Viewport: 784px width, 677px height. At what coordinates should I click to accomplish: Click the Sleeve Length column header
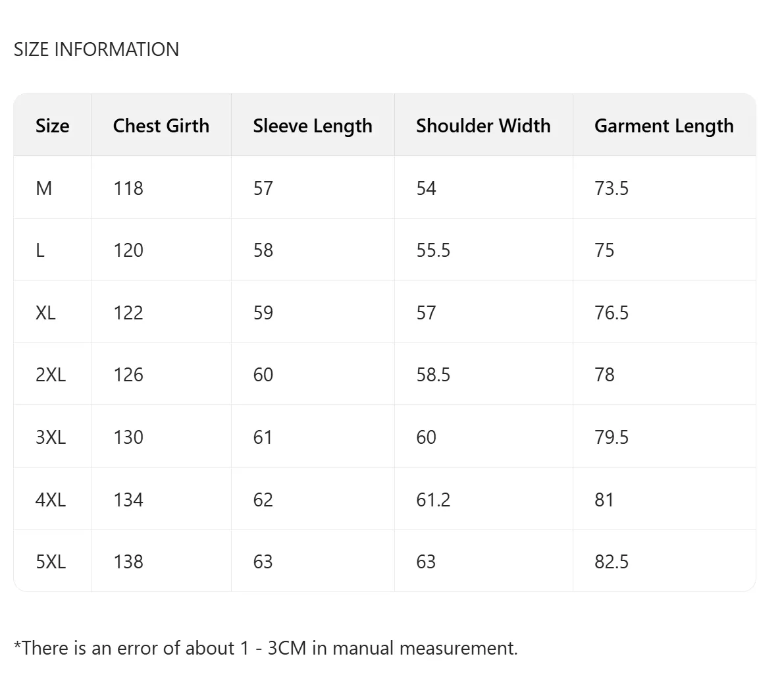click(313, 126)
